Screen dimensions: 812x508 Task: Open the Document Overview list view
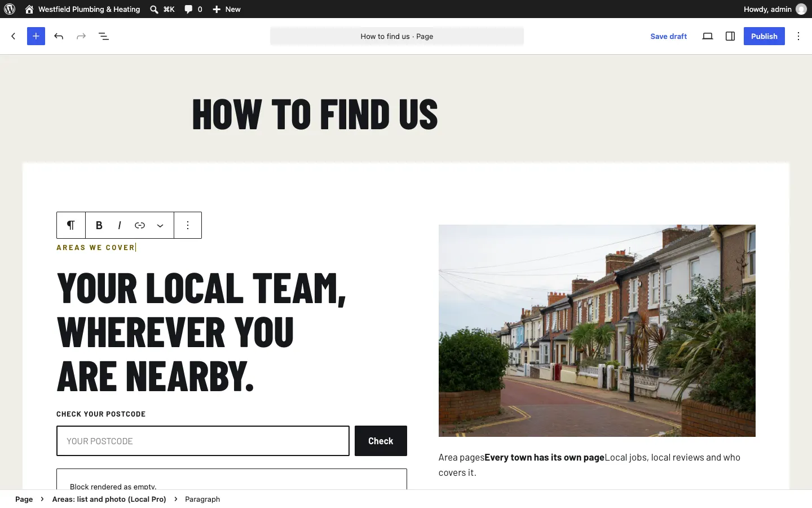(104, 36)
